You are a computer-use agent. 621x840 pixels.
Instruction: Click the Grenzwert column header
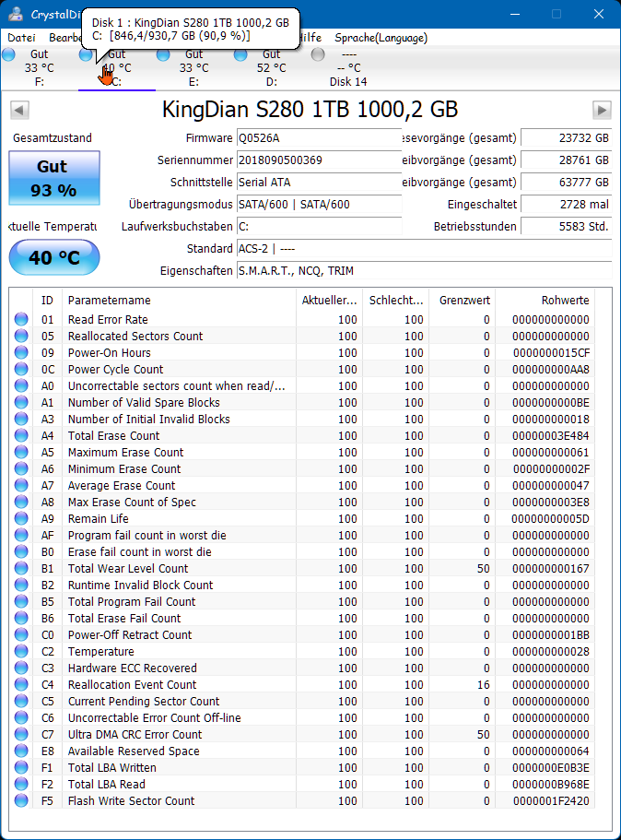463,301
